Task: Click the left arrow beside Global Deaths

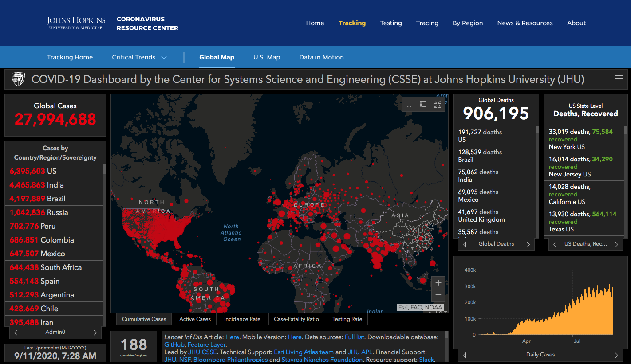Action: point(465,244)
